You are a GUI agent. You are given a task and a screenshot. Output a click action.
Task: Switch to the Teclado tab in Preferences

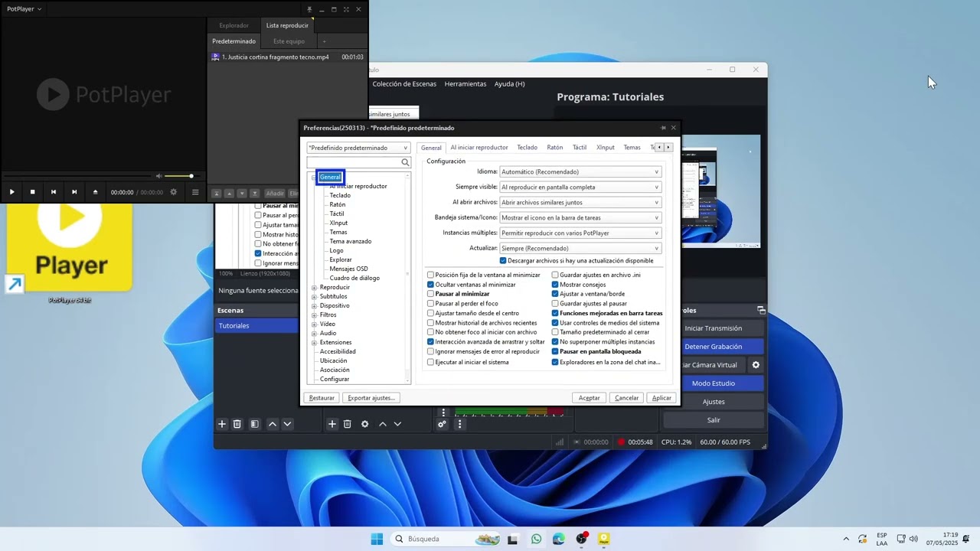coord(527,148)
